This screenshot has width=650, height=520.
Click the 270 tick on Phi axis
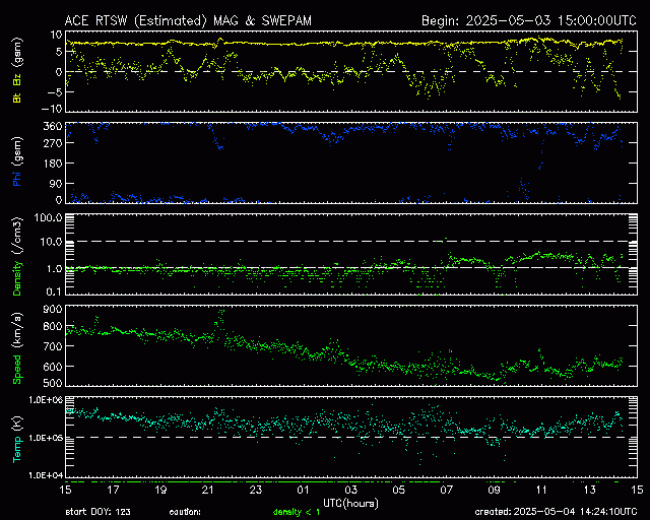tap(53, 143)
